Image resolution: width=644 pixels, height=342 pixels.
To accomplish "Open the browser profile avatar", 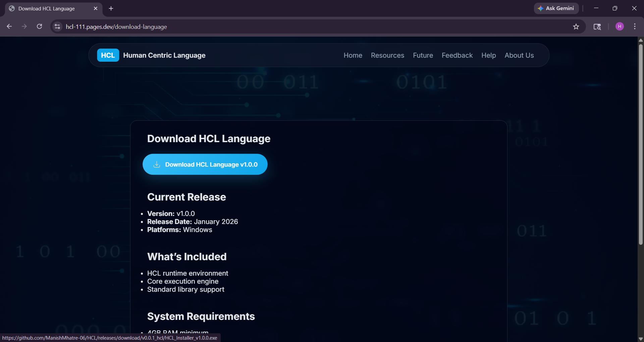I will click(620, 26).
